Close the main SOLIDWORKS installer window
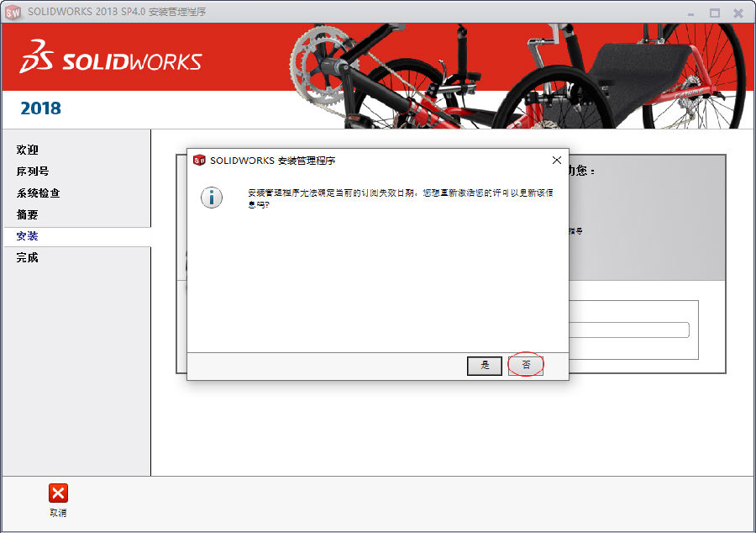756x533 pixels. [x=738, y=13]
